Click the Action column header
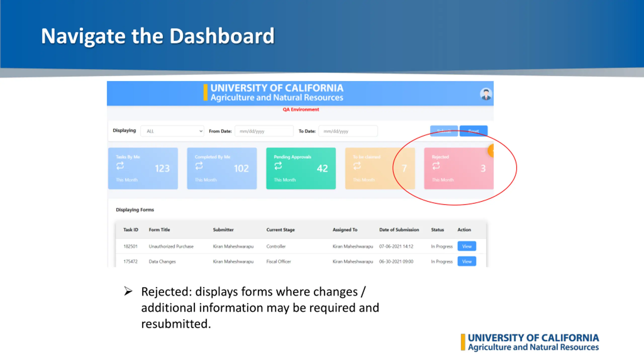The image size is (644, 362). (x=464, y=230)
